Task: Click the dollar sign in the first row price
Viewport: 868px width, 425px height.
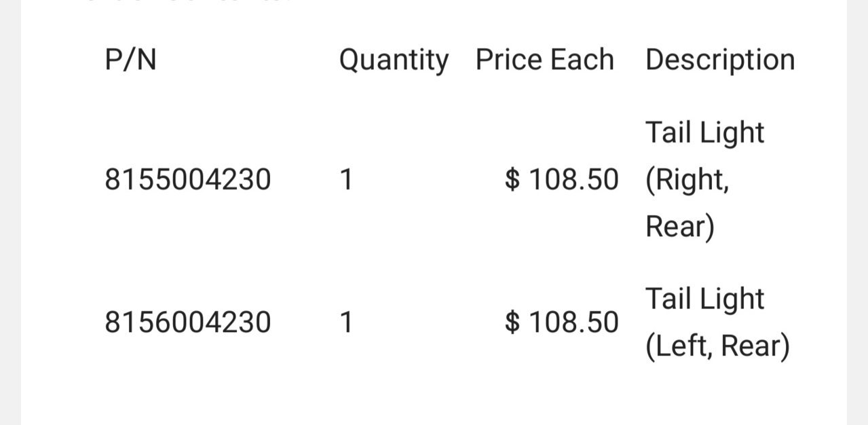Action: [x=513, y=180]
